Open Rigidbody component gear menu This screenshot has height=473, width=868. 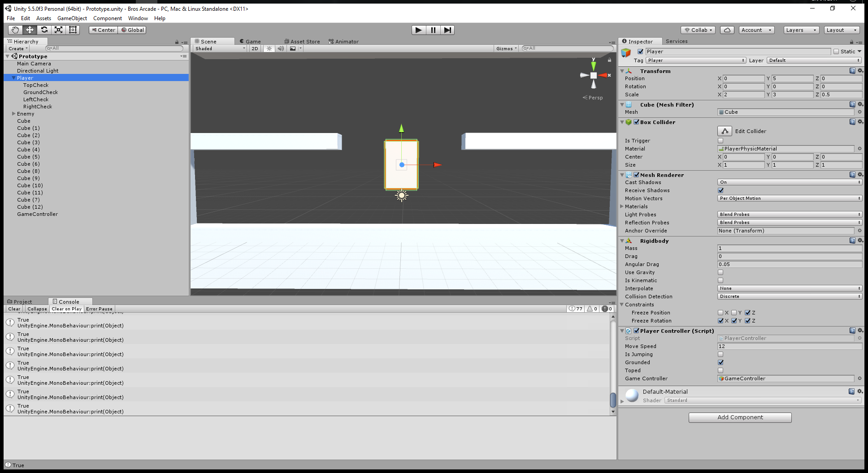click(860, 241)
